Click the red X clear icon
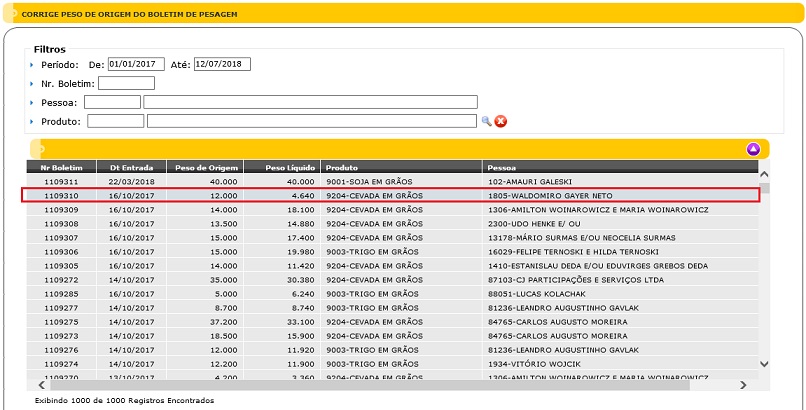806x410 pixels. [501, 121]
